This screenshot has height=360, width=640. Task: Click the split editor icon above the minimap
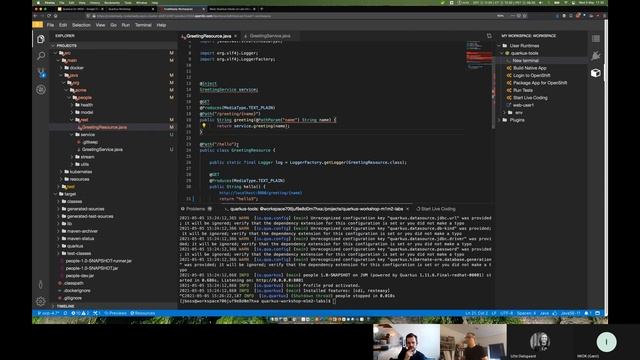489,36
